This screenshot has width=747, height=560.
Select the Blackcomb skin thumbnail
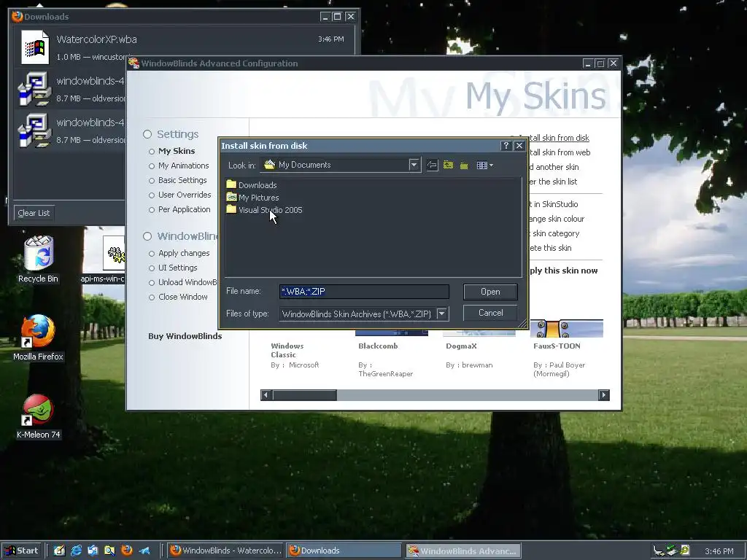click(392, 332)
